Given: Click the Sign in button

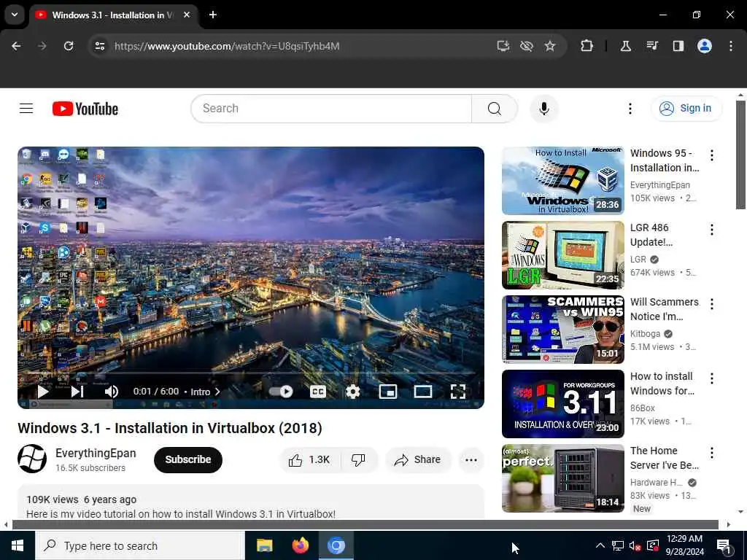Looking at the screenshot, I should click(686, 109).
